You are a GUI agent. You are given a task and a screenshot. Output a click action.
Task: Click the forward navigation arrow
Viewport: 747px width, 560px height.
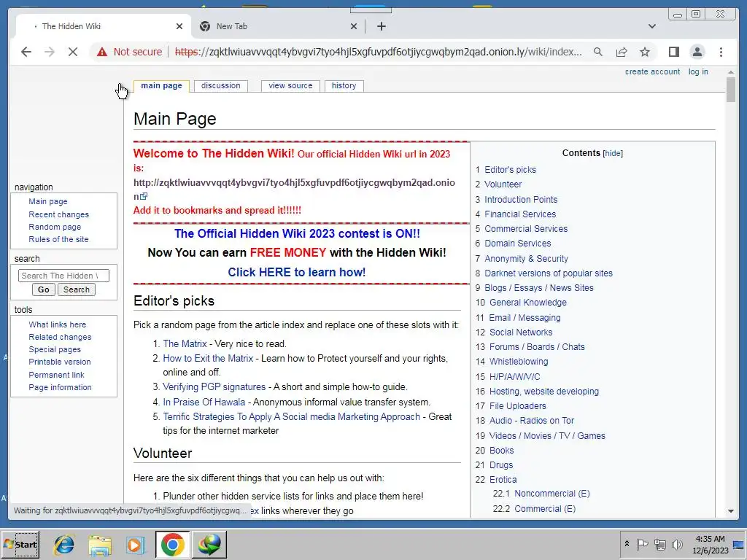point(50,52)
